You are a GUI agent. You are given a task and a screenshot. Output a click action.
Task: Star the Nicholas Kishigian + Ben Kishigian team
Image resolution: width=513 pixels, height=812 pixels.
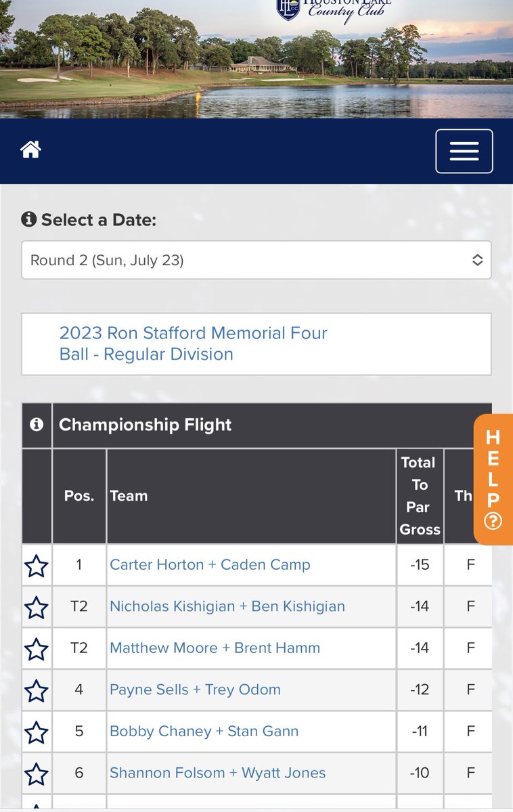(37, 607)
